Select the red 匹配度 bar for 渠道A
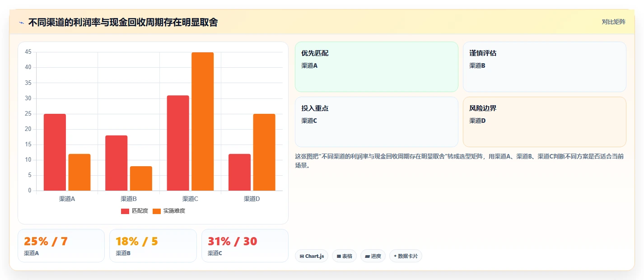The width and height of the screenshot is (644, 280). click(x=55, y=152)
